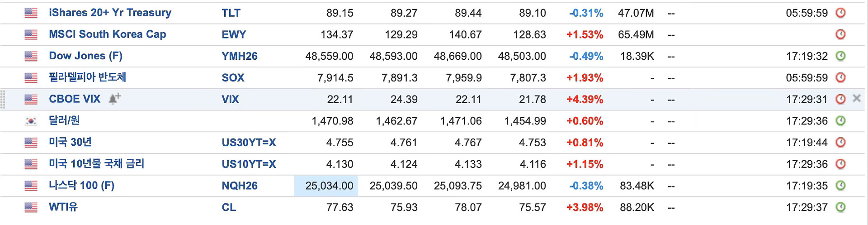Click the red clock icon in TLT row
This screenshot has height=225, width=868.
point(840,13)
